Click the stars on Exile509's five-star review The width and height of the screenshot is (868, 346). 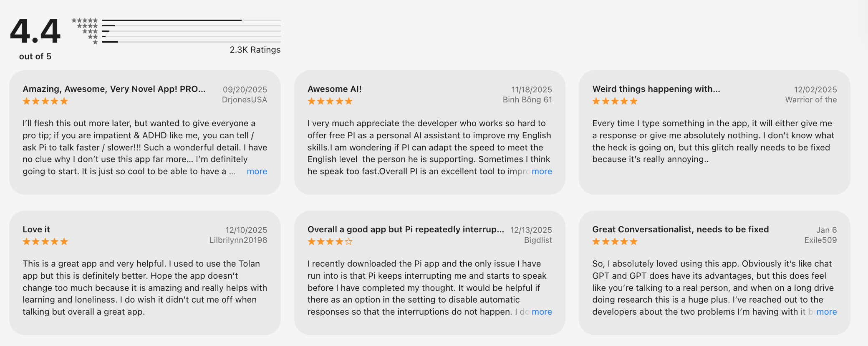tap(614, 241)
